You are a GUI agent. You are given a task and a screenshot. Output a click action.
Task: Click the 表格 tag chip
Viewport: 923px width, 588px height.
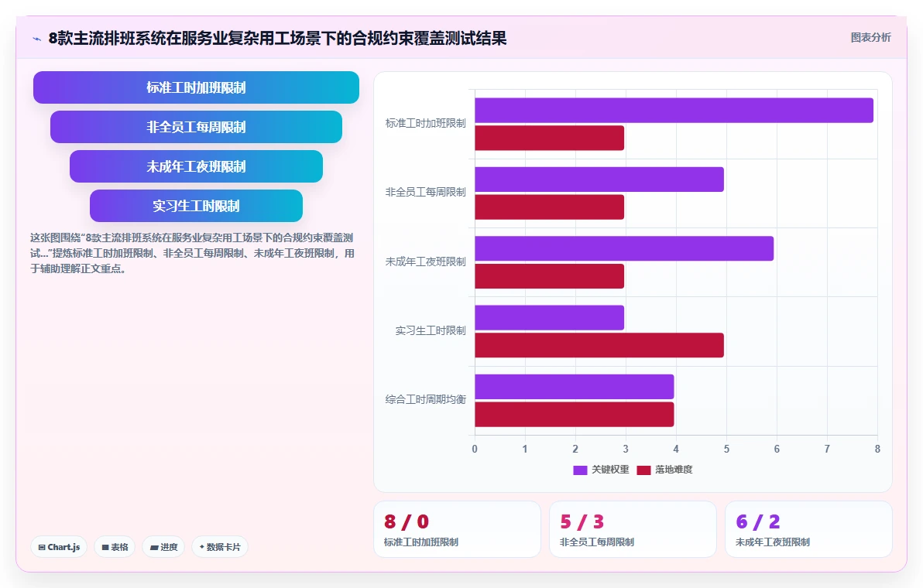pos(115,547)
